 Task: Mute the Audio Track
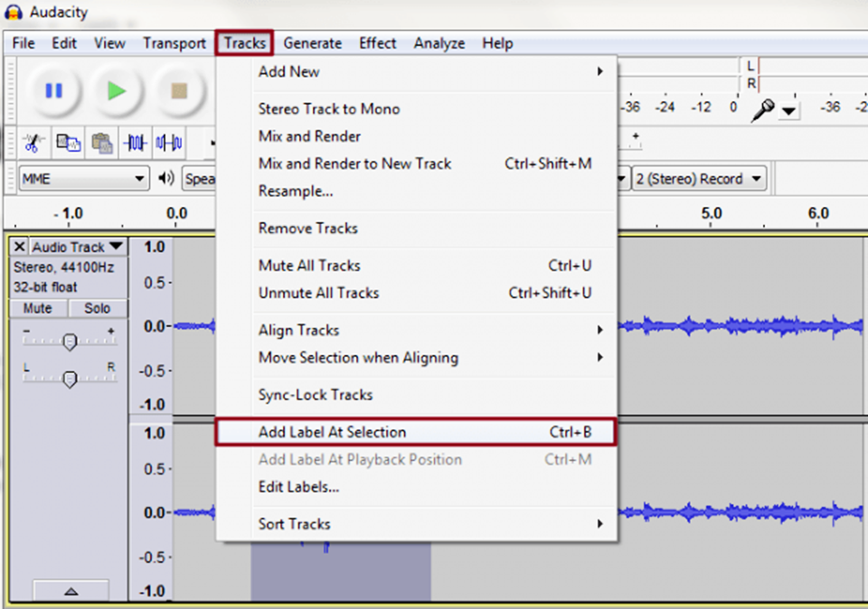point(38,308)
